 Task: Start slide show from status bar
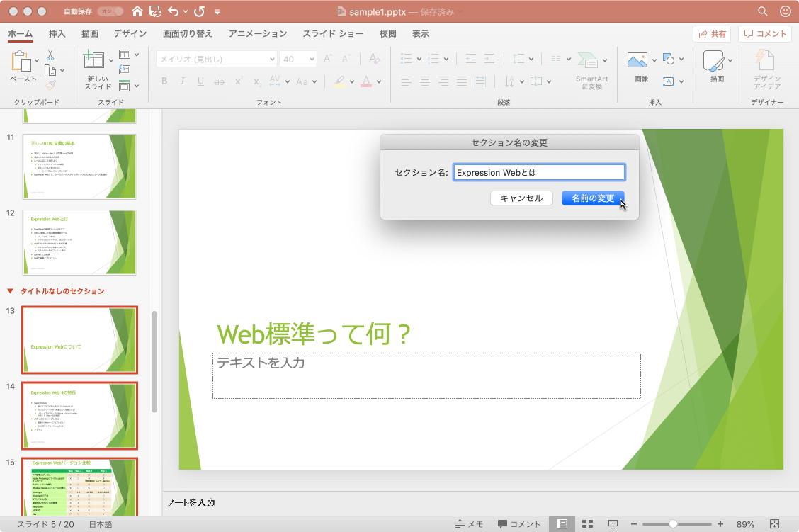[613, 523]
